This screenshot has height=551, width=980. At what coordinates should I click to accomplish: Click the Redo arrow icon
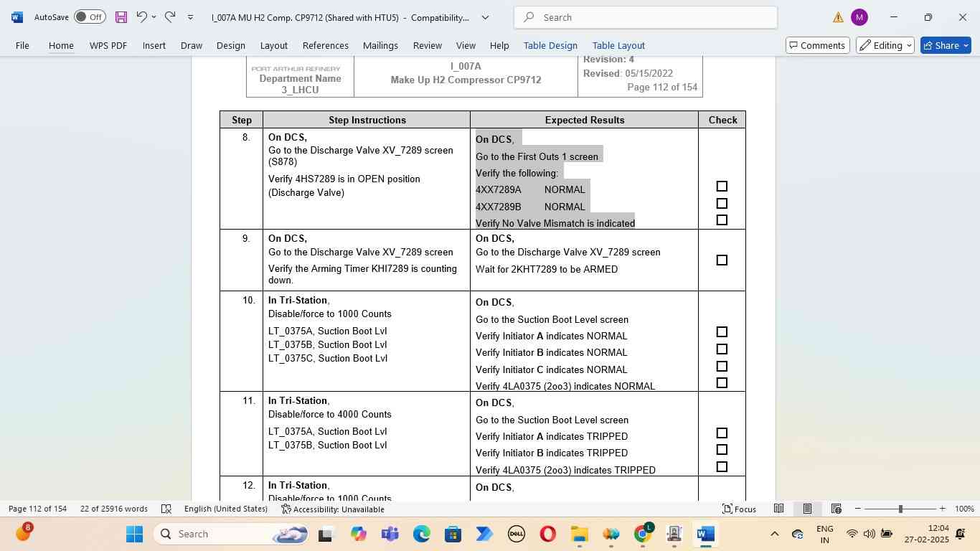170,17
